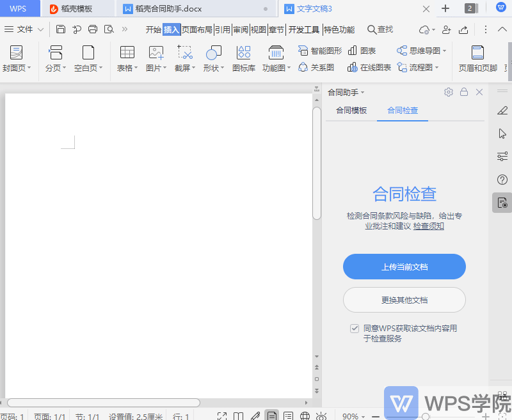Click the 查找 search button

pos(380,29)
